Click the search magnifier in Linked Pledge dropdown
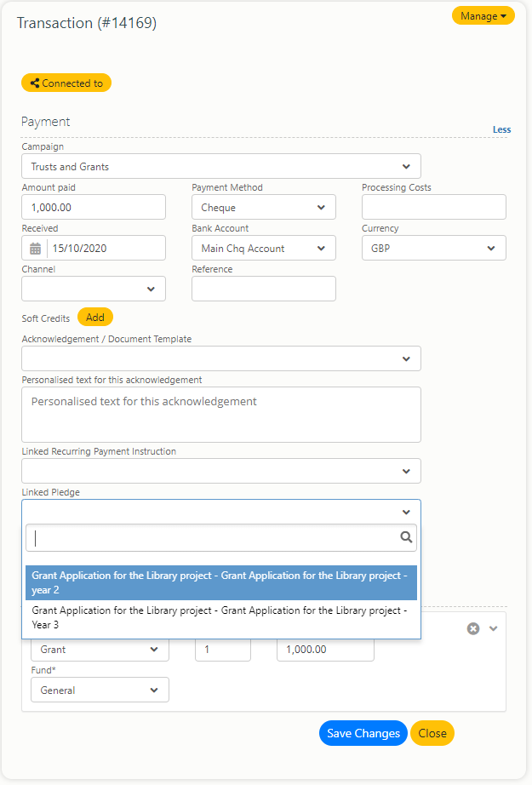This screenshot has width=532, height=785. 406,537
